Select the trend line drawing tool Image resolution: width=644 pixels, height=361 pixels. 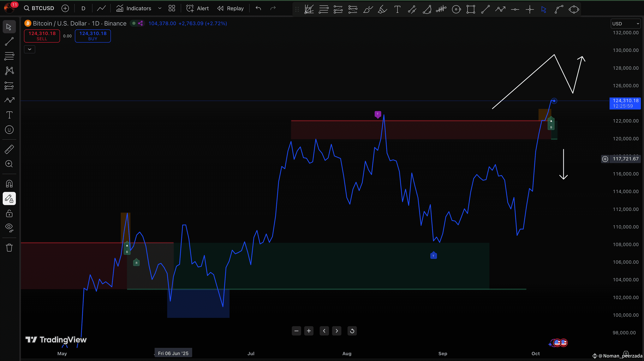pos(9,42)
